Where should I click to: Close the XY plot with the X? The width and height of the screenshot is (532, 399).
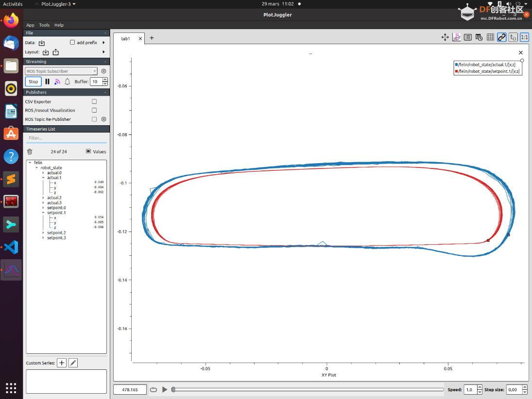(x=521, y=52)
